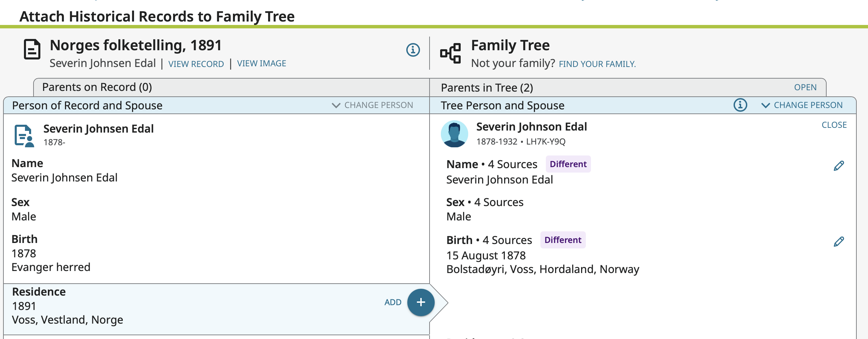Select the Parents on Record tab
Screen dimensions: 868x339
(97, 87)
